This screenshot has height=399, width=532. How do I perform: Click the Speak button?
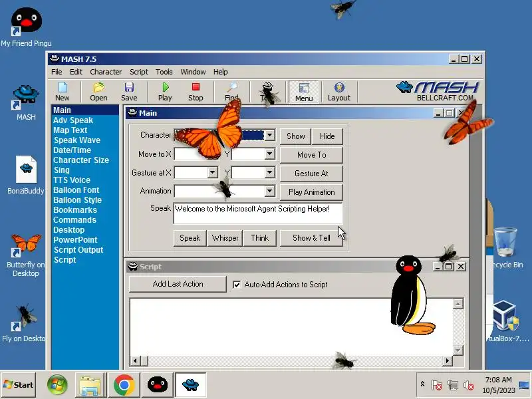tap(190, 238)
